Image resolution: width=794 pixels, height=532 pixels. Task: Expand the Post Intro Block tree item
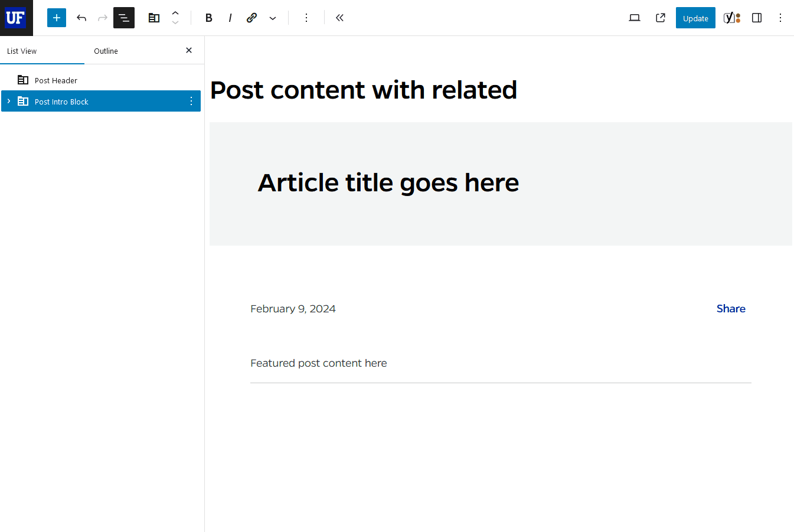8,101
